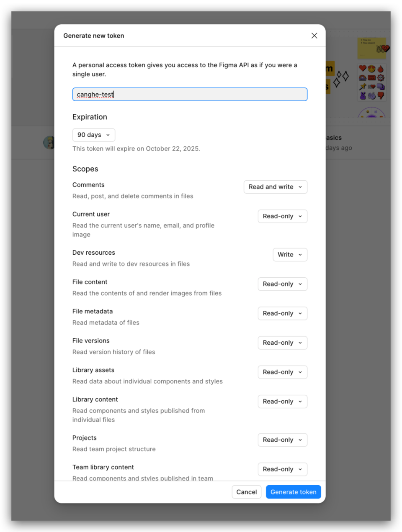This screenshot has width=402, height=532.
Task: Expand the Projects scope dropdown
Action: point(282,440)
